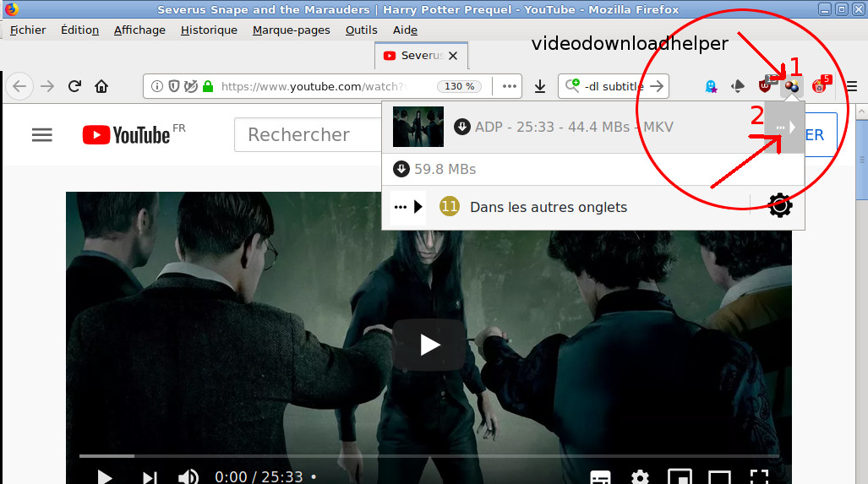Click the blue ghost extension icon
Viewport: 868px width, 484px height.
(711, 86)
